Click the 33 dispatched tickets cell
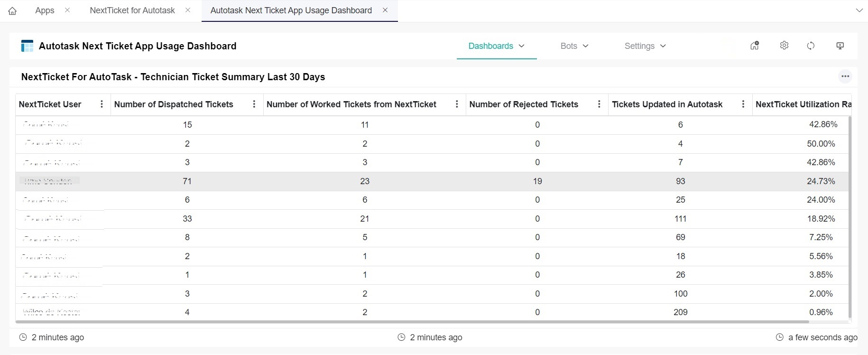The width and height of the screenshot is (868, 355). [x=187, y=219]
